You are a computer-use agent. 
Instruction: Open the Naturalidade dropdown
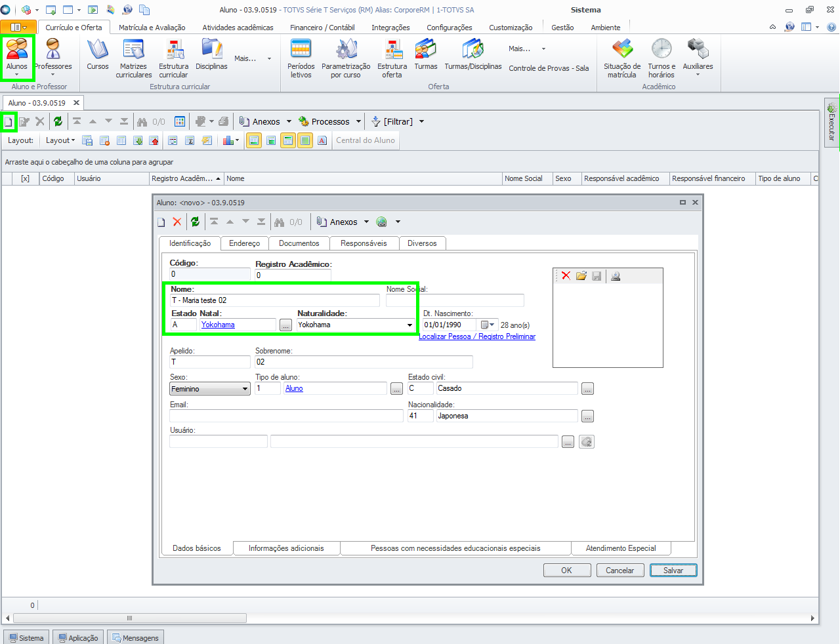point(409,325)
